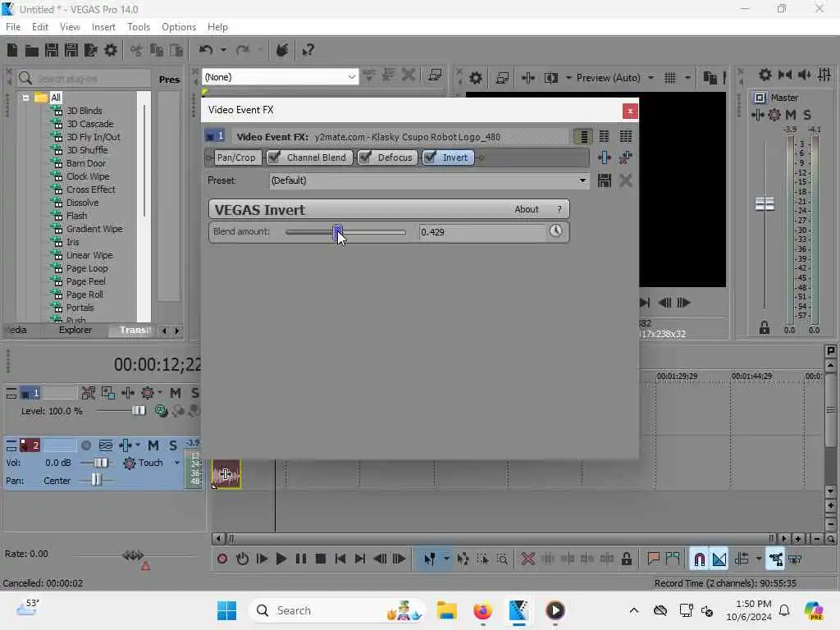
Task: Open Undo history dropdown arrow
Action: point(223,50)
